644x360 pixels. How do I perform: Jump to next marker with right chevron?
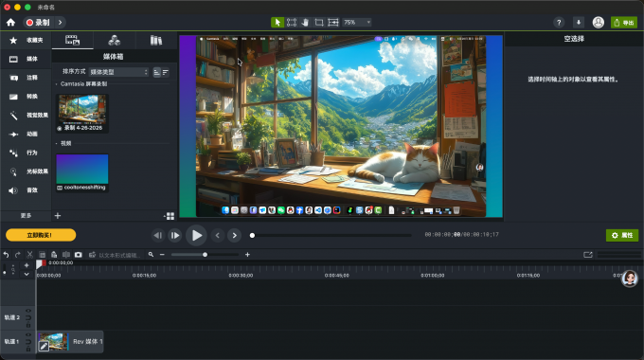235,236
